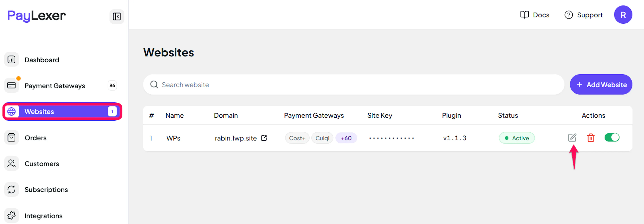Open rabin.1wp.site external link icon
Image resolution: width=644 pixels, height=224 pixels.
click(264, 138)
